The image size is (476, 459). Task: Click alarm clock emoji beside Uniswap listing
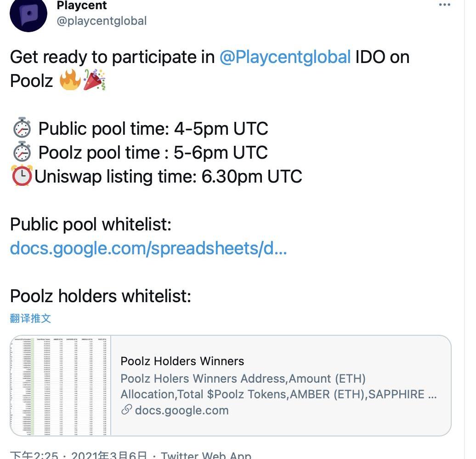tap(22, 177)
